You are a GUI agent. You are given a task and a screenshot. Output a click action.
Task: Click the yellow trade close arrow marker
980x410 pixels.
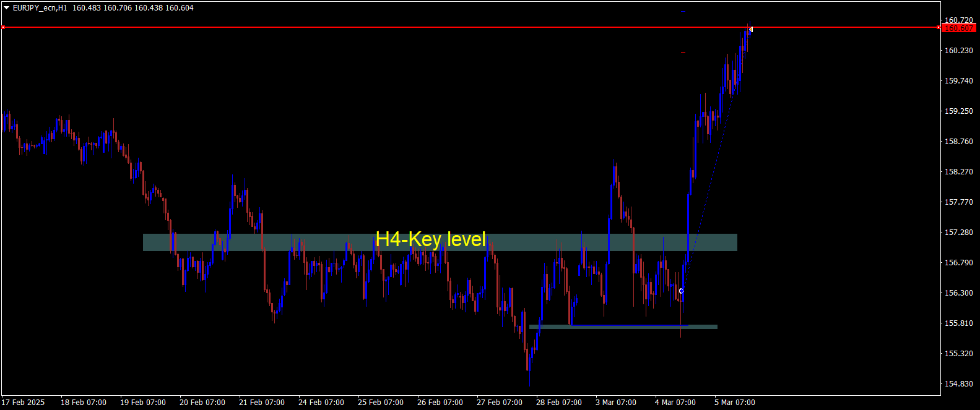click(x=751, y=30)
